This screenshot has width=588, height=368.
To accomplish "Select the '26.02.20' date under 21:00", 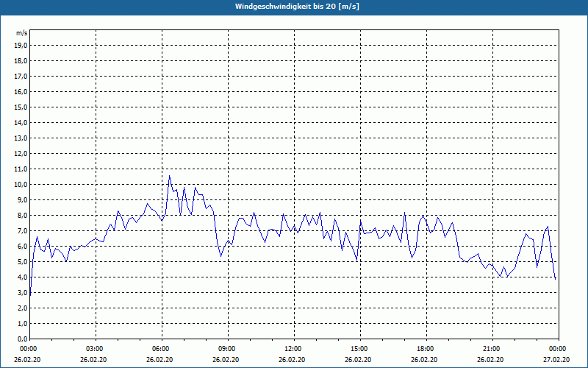I will [490, 360].
